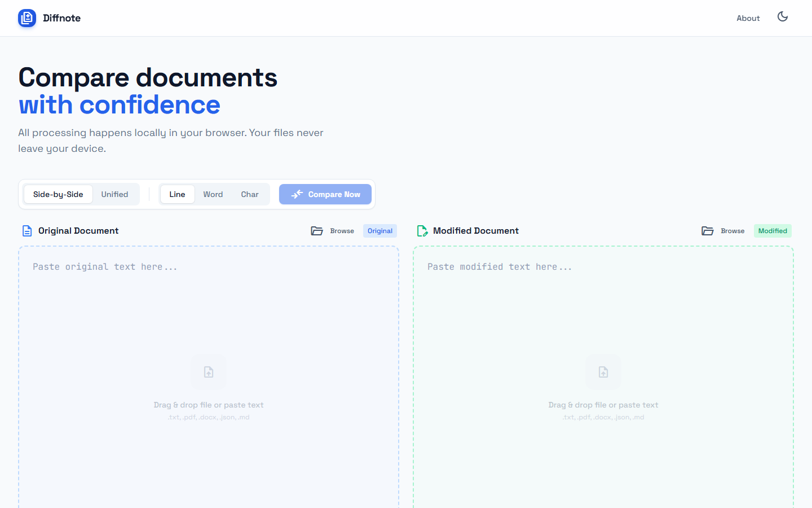Click the 'with confidence' headline text
Screen dimensions: 812x508
pyautogui.click(x=120, y=105)
